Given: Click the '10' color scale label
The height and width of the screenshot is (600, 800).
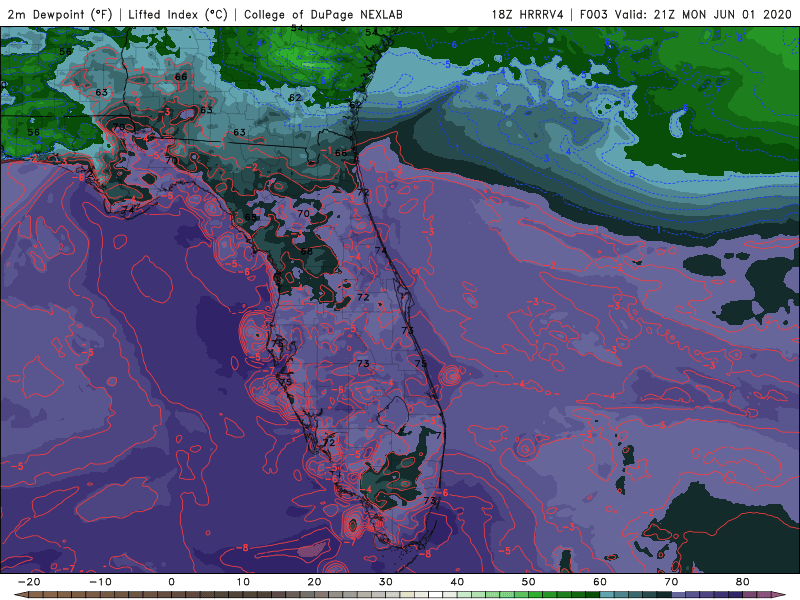Looking at the screenshot, I should point(243,582).
